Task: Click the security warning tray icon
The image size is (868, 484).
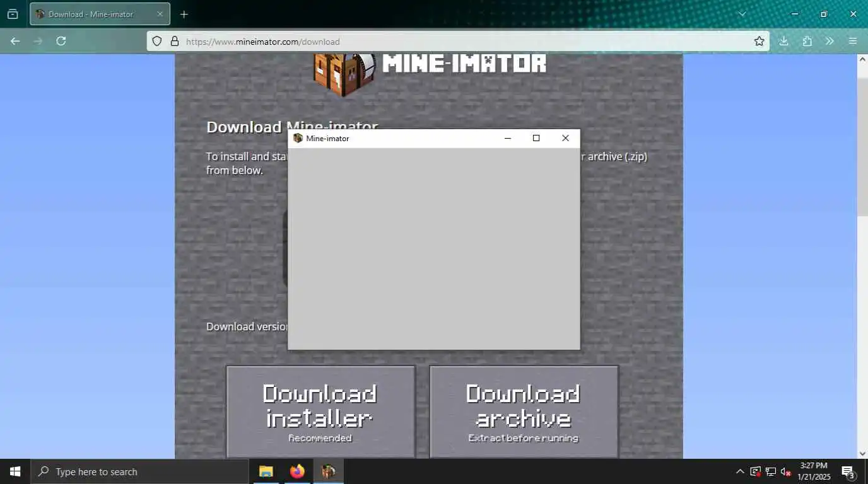Action: 755,471
